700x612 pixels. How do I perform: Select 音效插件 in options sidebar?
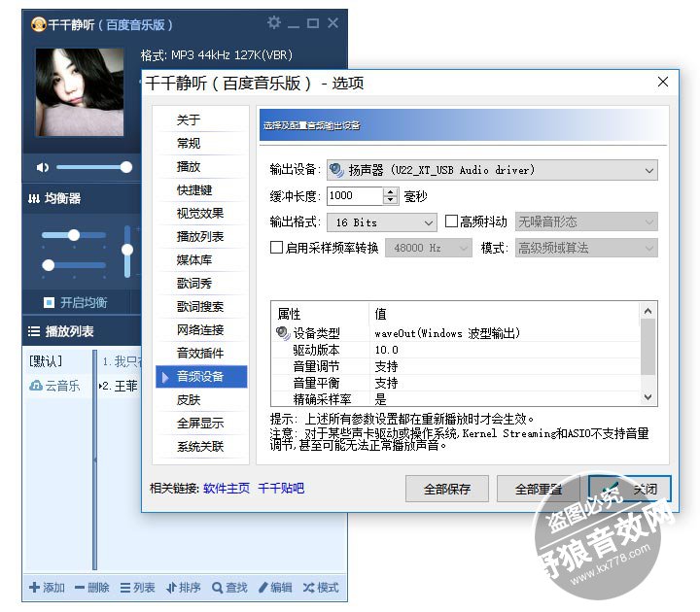[x=201, y=353]
